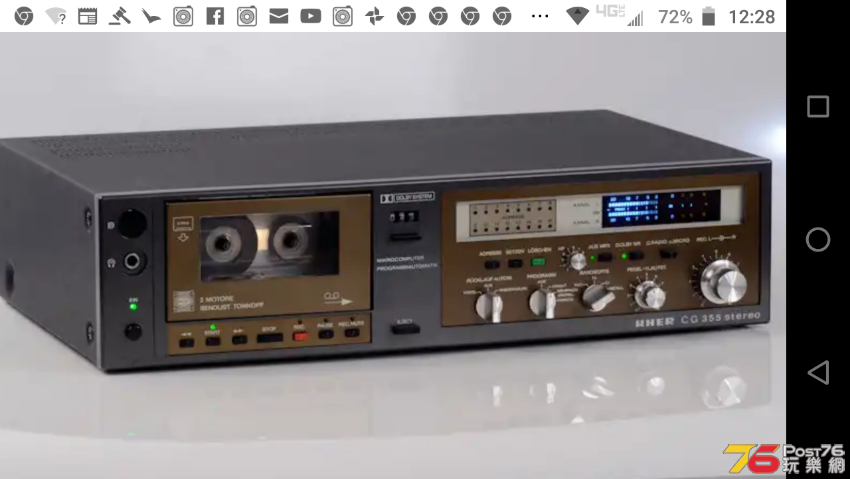Tap the Chrome icon beside the Wi-Fi question mark
Viewport: 850px width, 479px height.
coord(24,16)
